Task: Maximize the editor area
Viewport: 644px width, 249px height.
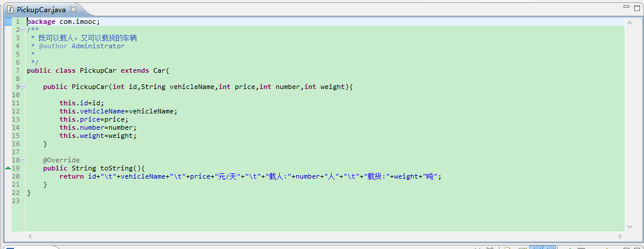Action: 636,7
